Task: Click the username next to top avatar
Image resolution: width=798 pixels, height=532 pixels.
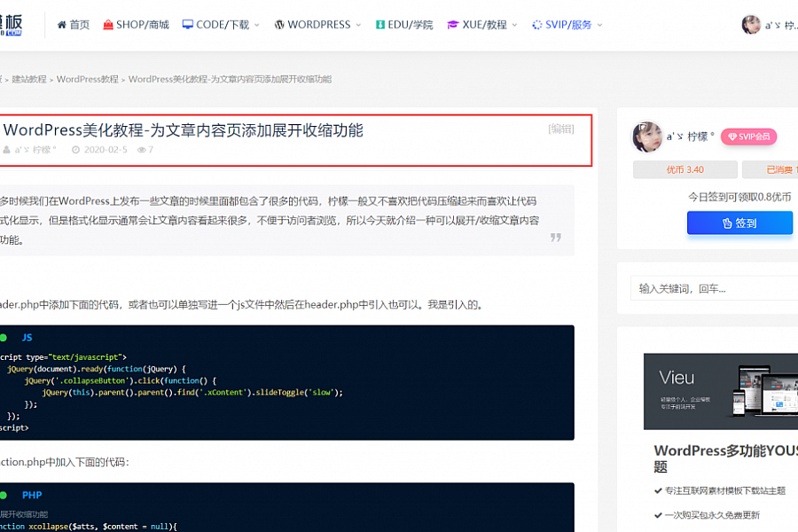Action: (x=781, y=25)
